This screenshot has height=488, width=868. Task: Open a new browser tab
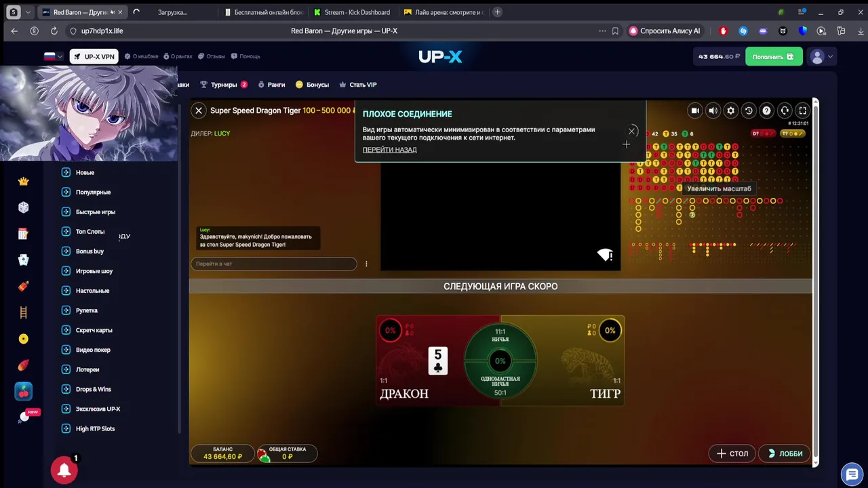pos(497,12)
